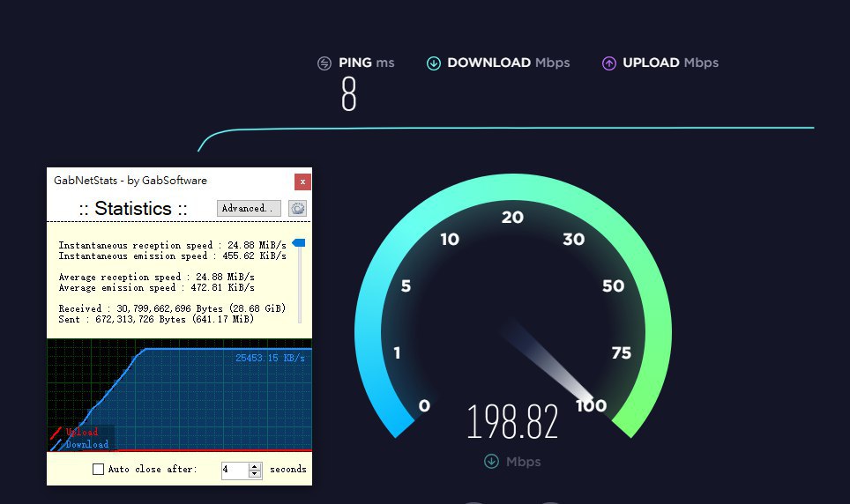Click the download icon beside Mbps under gauge
Screen dimensions: 850x504
(491, 462)
